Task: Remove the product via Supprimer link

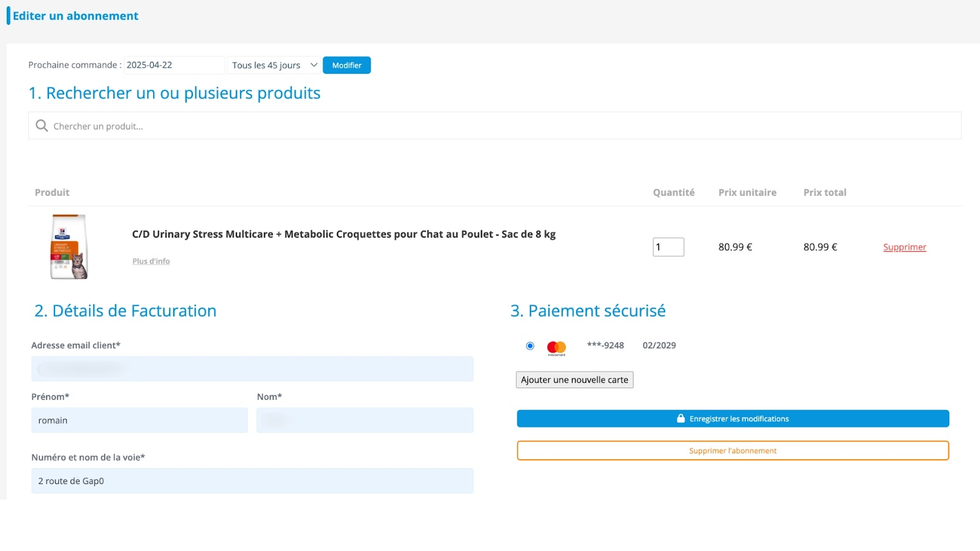Action: tap(904, 247)
